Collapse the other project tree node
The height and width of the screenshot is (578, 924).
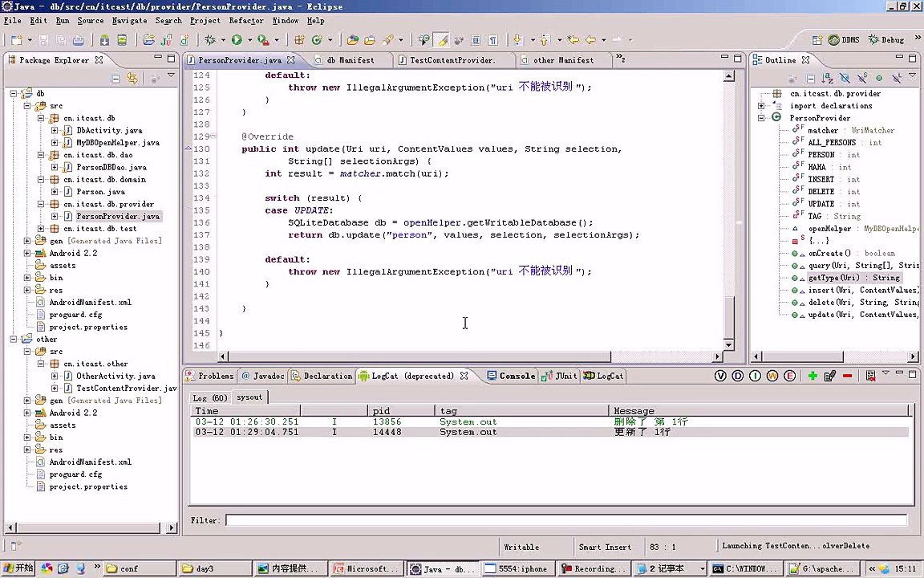point(14,339)
